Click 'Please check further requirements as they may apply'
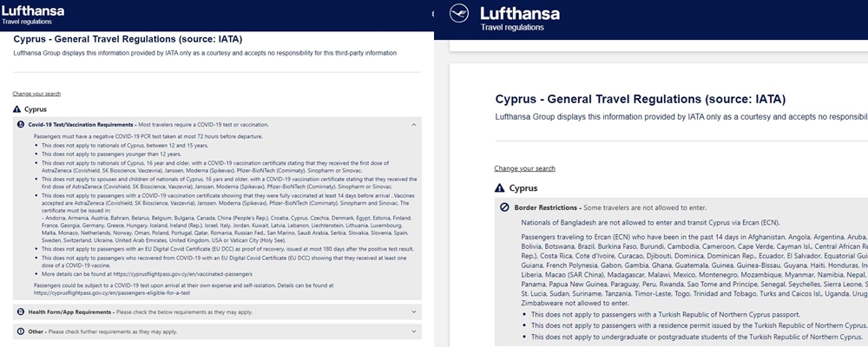 click(x=113, y=331)
